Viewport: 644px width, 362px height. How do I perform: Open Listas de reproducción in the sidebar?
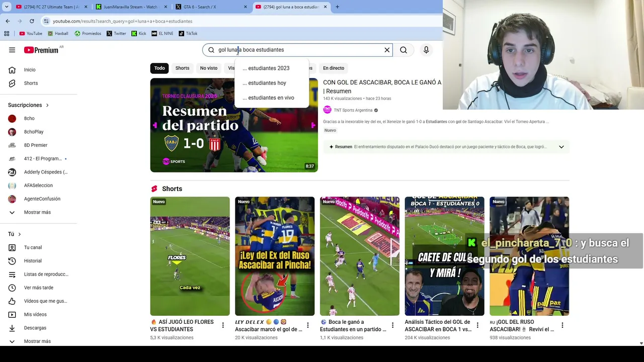point(38,274)
